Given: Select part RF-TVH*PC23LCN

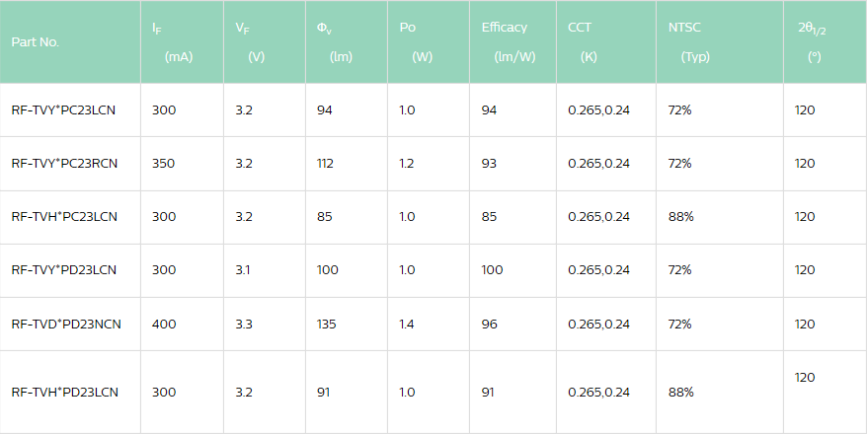Looking at the screenshot, I should pyautogui.click(x=64, y=216).
